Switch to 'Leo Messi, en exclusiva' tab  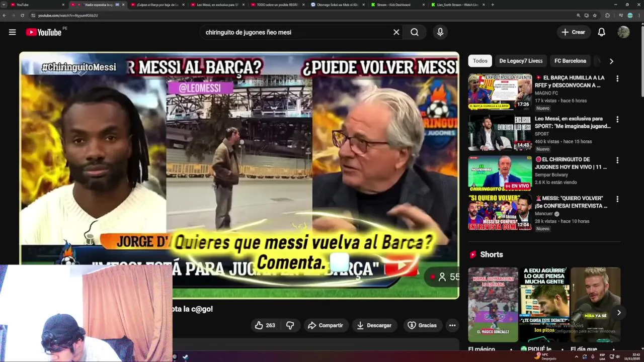pos(218,5)
